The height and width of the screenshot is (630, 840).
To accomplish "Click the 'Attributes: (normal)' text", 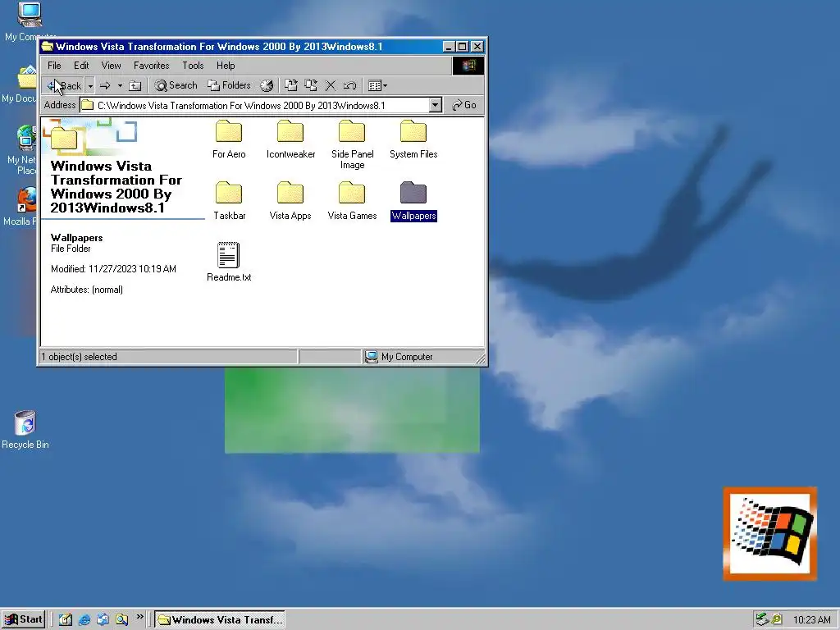I will pyautogui.click(x=87, y=290).
